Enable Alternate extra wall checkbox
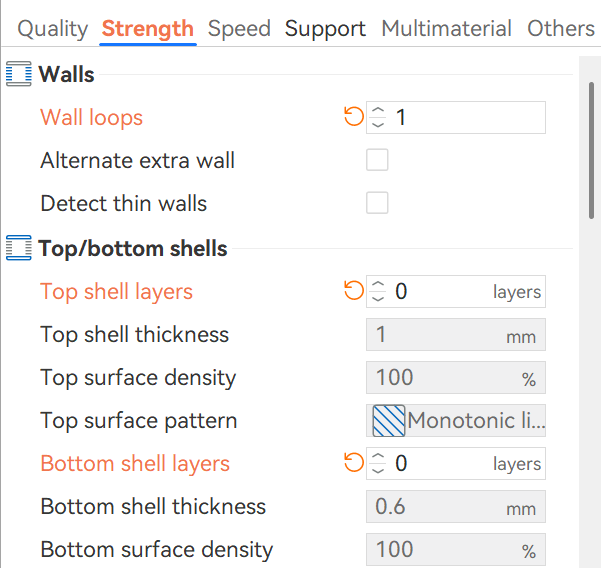The image size is (601, 568). (x=377, y=160)
